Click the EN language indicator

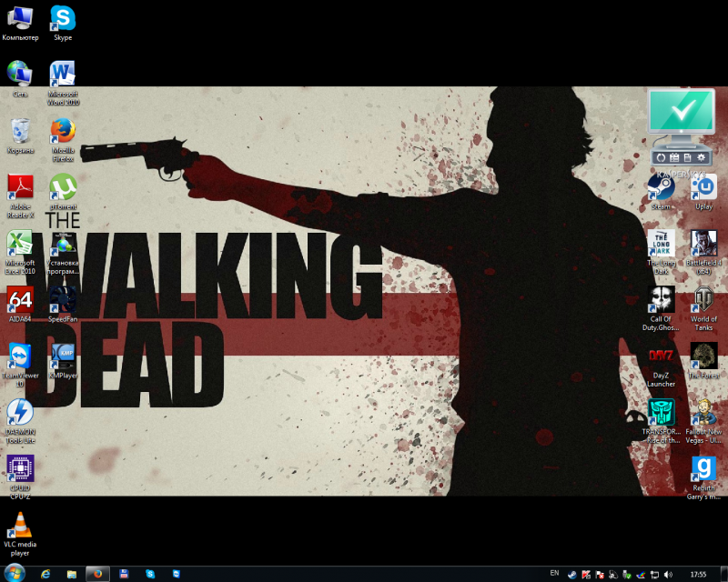pyautogui.click(x=554, y=573)
